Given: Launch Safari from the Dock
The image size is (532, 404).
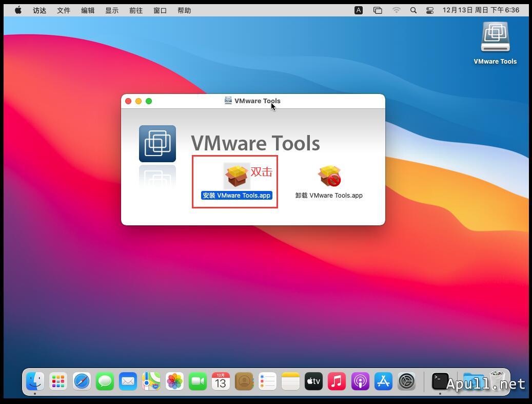Looking at the screenshot, I should (82, 381).
